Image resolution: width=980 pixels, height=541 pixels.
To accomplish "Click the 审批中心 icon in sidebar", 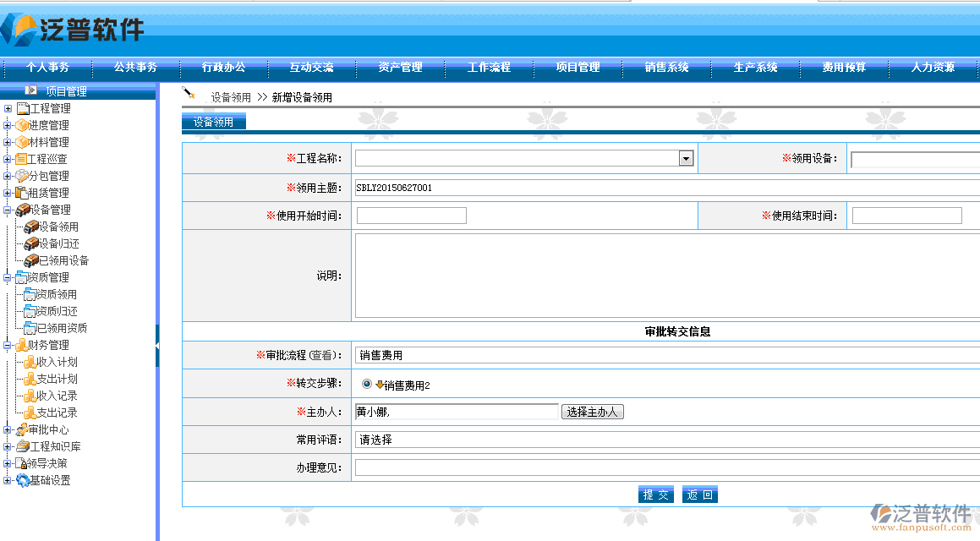I will point(22,429).
